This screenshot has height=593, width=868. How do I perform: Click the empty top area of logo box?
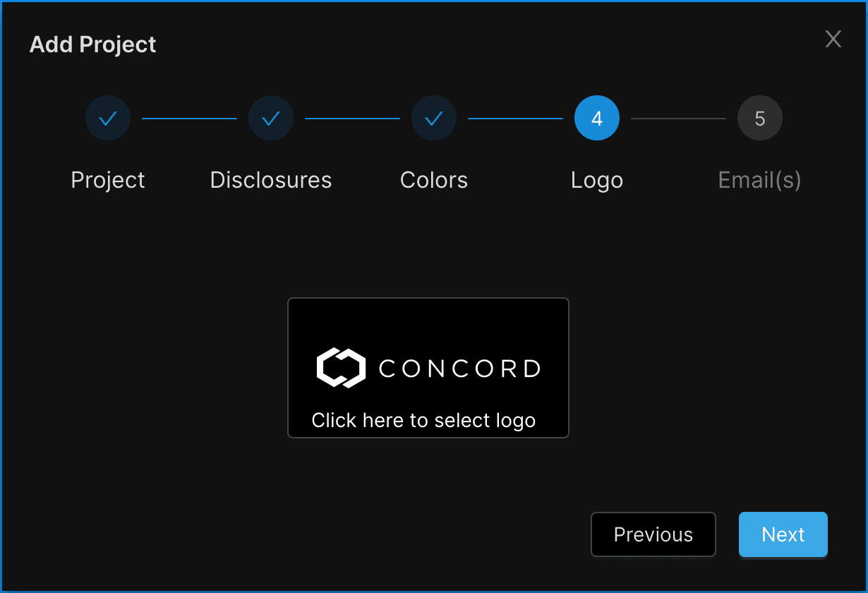point(428,320)
